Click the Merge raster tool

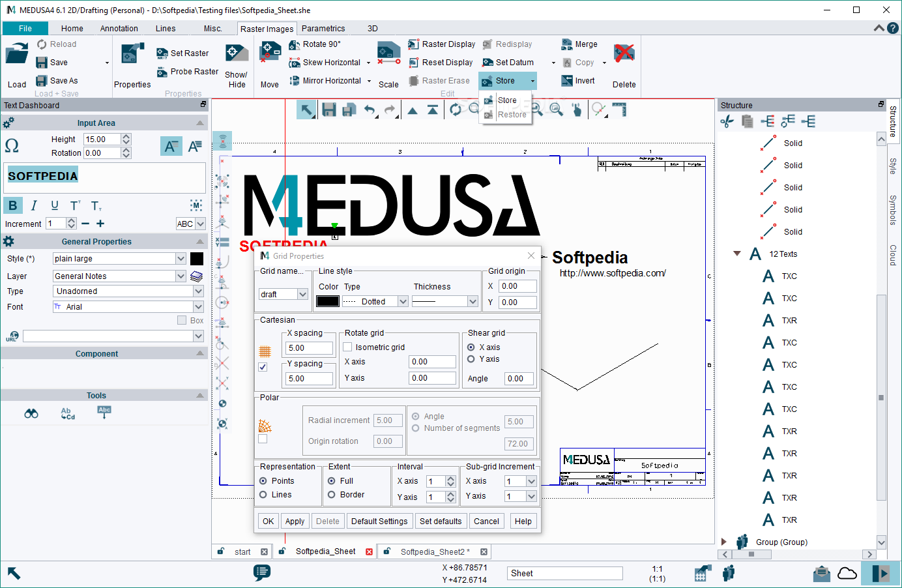pos(579,44)
